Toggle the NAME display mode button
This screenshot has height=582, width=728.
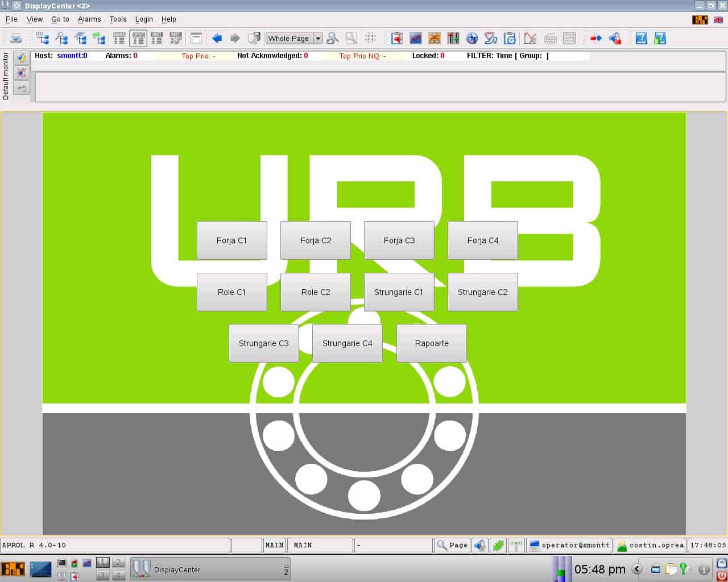pos(119,38)
